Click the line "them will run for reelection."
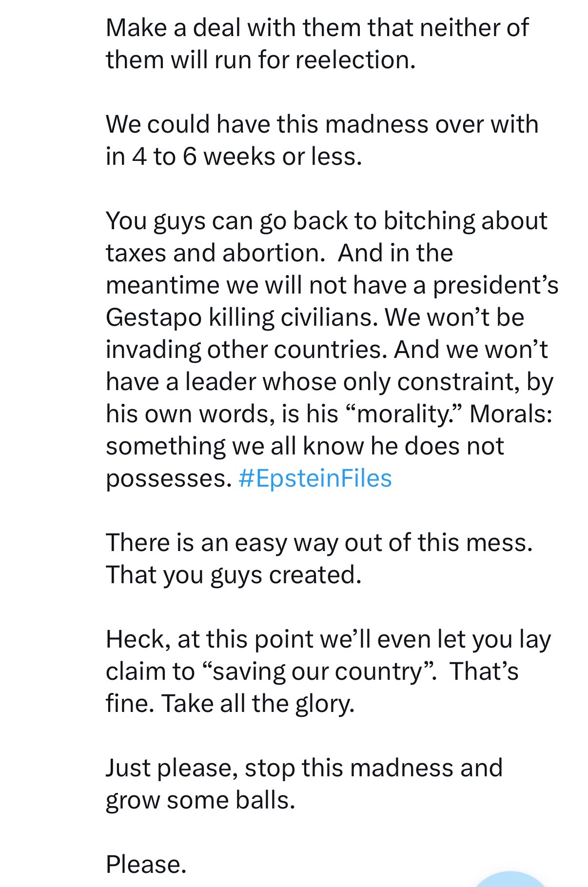Viewport: 588px width, 887px height. point(260,60)
